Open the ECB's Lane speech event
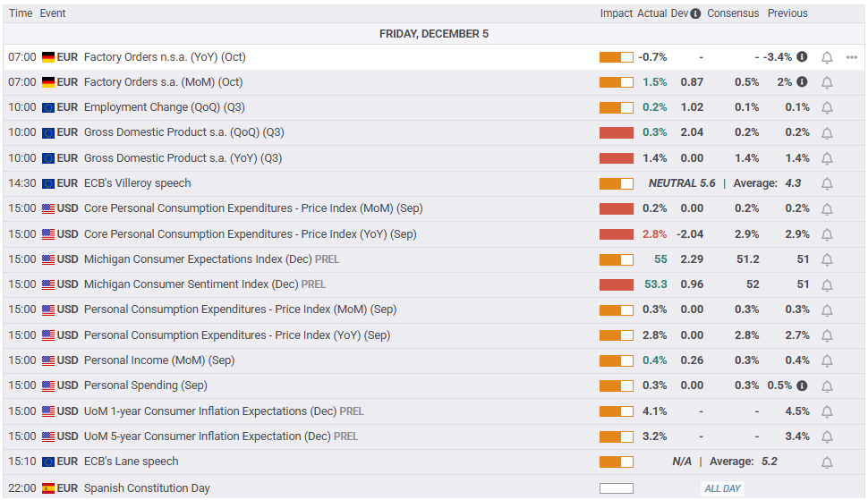The height and width of the screenshot is (500, 868). click(x=131, y=462)
